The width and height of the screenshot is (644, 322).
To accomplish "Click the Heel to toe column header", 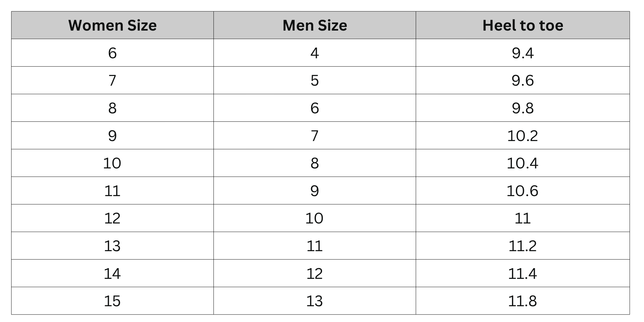I will click(523, 25).
